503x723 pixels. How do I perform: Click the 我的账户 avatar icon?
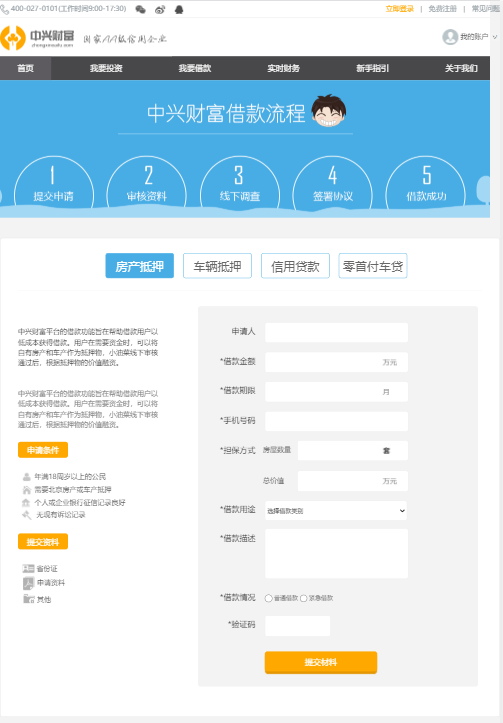click(450, 37)
